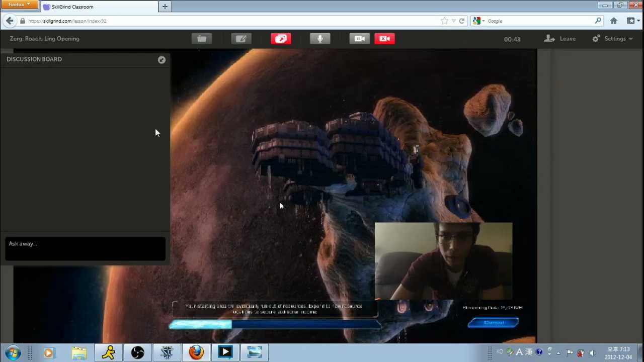Viewport: 644px width, 362px height.
Task: Open the media player taskbar window
Action: 225,353
